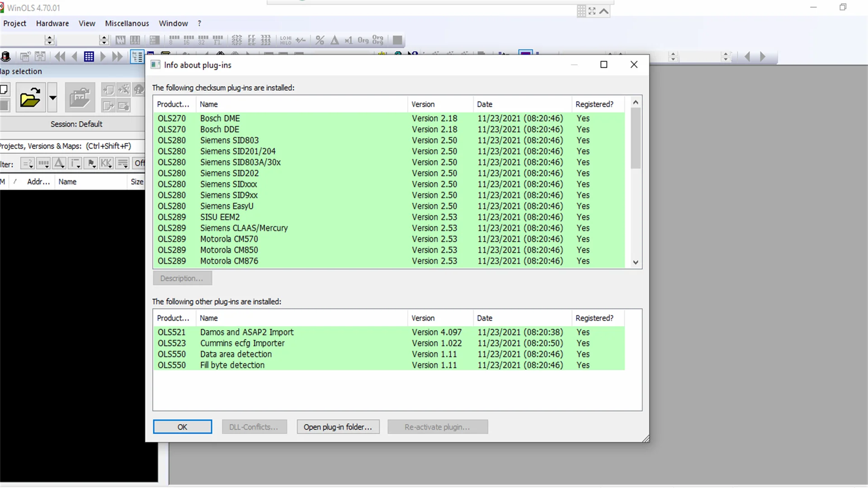Image resolution: width=868 pixels, height=488 pixels.
Task: Click the black top hat icon
Action: click(x=6, y=56)
